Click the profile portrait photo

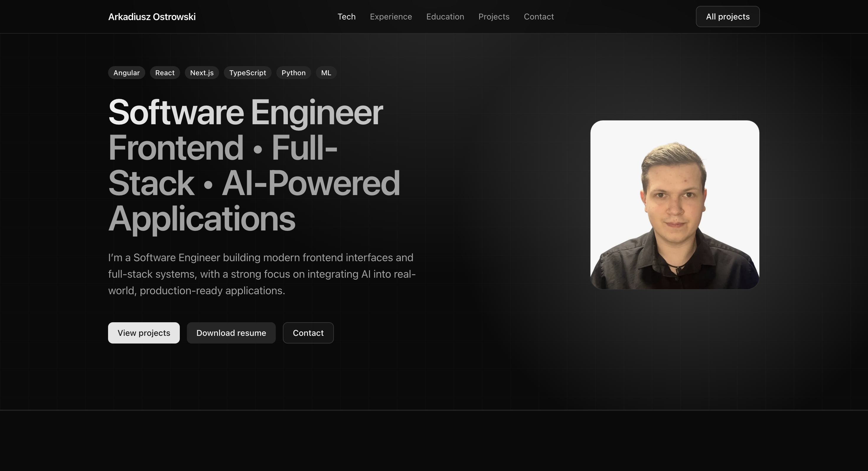point(675,205)
